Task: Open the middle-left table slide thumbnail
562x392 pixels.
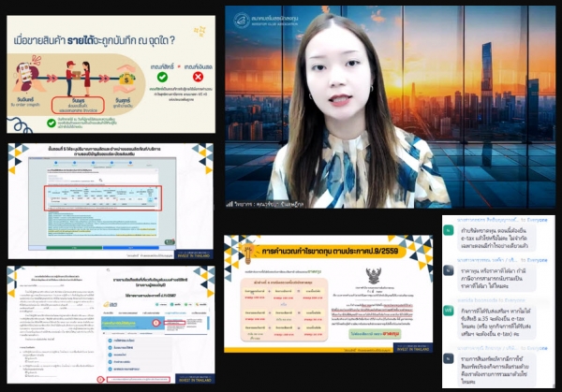Action: 110,200
